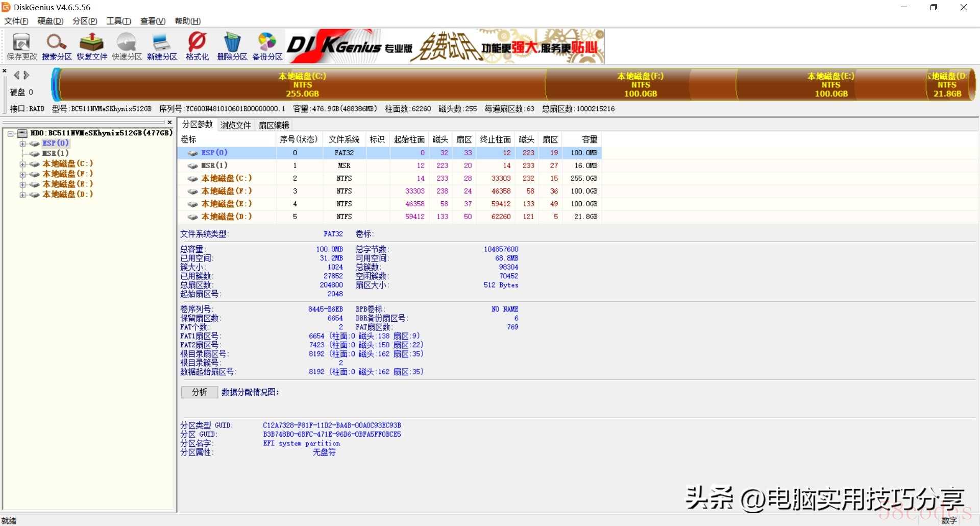
Task: Click drive icon of 本地磁盘(D:) table row
Action: (x=192, y=217)
